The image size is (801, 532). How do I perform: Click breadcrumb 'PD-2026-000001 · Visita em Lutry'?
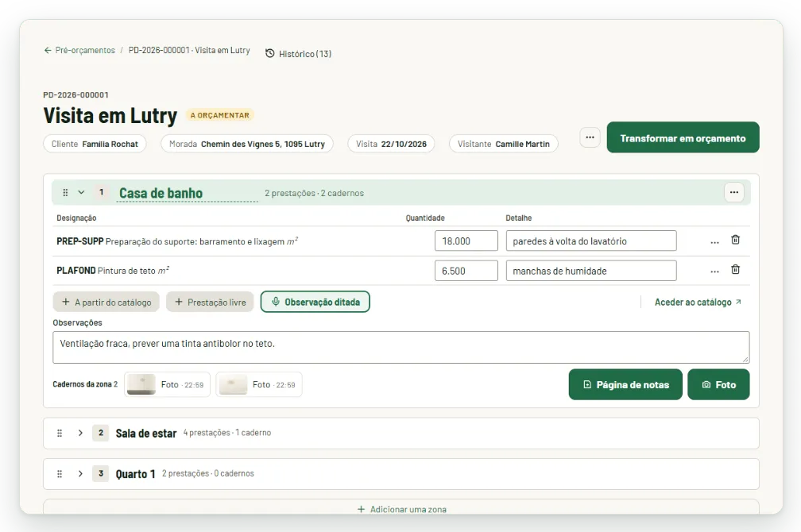click(189, 50)
